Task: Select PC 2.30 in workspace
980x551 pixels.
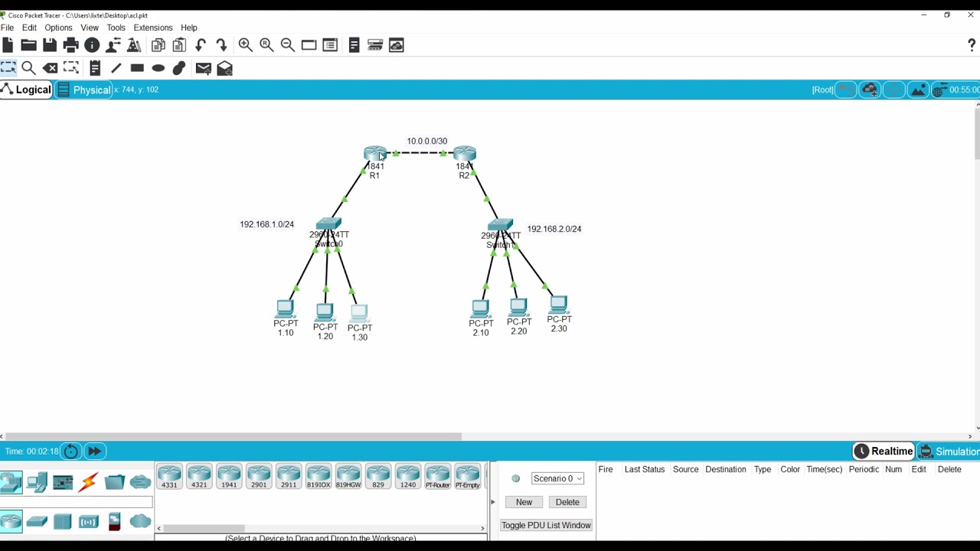Action: pos(559,305)
